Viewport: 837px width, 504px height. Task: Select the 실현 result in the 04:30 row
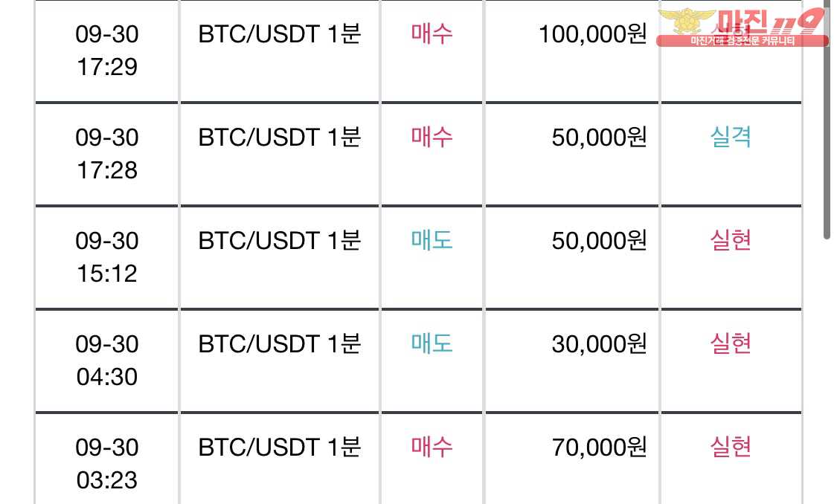[x=731, y=344]
